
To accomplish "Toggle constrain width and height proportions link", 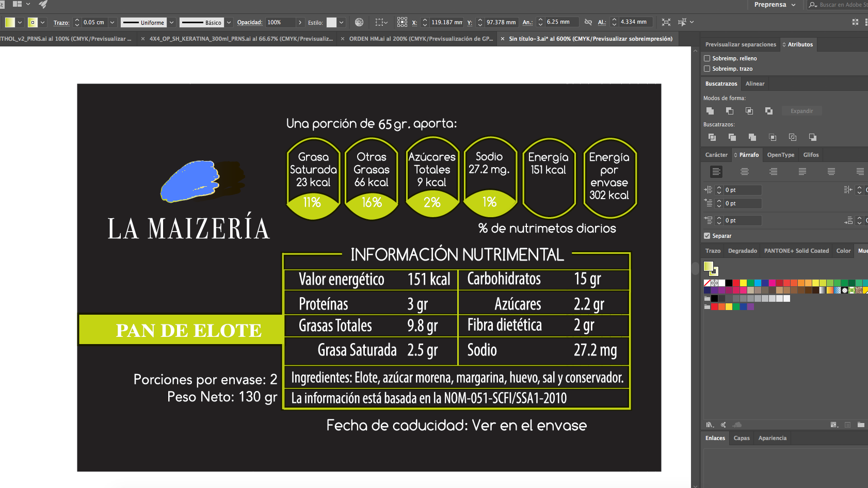I will coord(588,22).
